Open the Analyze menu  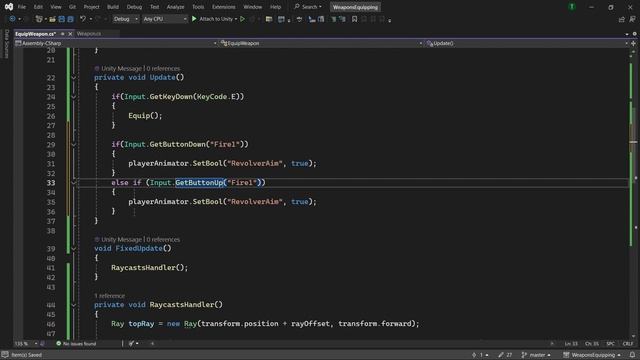[x=175, y=7]
